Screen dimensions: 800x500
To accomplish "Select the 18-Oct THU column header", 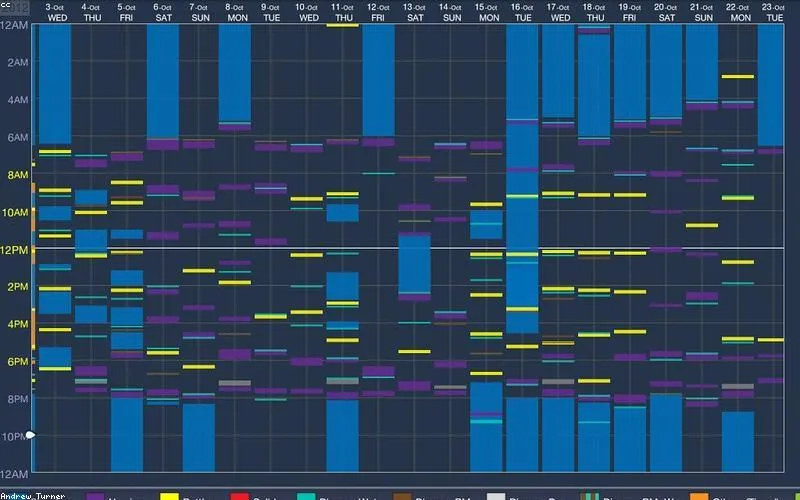I will [594, 12].
